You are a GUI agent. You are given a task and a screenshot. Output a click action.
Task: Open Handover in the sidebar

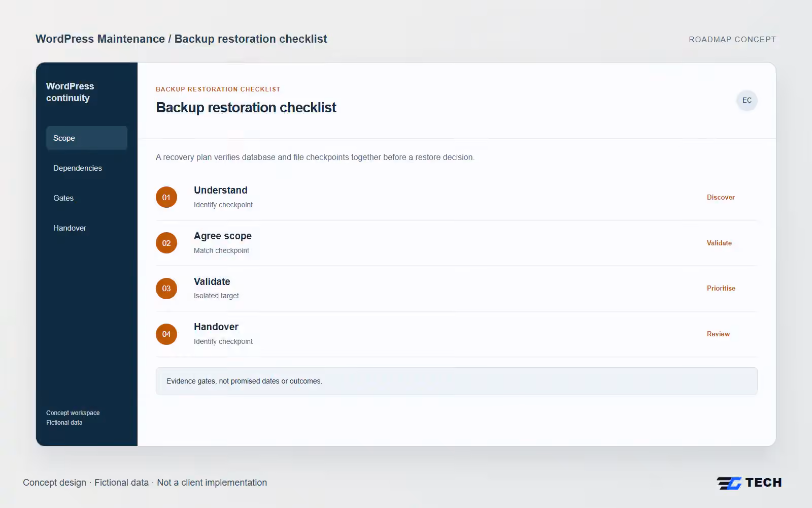pos(87,228)
